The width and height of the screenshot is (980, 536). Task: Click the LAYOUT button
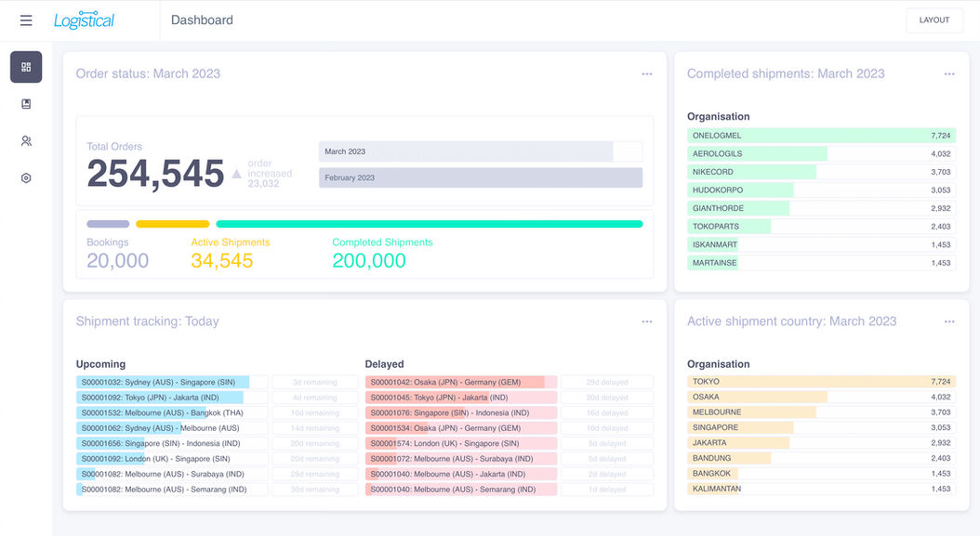coord(934,20)
